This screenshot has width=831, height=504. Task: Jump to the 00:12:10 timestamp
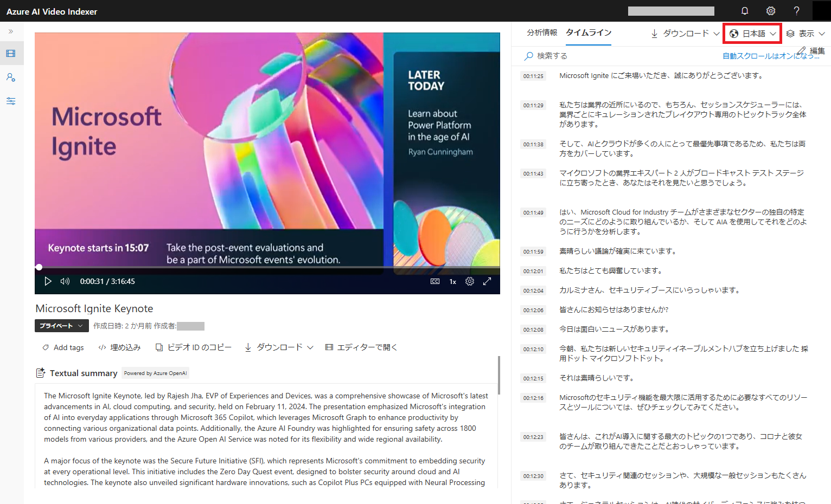(533, 349)
